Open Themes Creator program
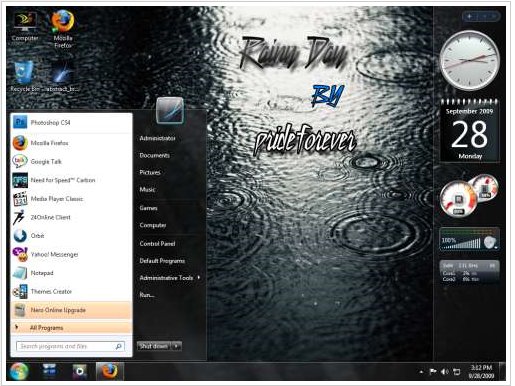The height and width of the screenshot is (386, 515). [71, 291]
